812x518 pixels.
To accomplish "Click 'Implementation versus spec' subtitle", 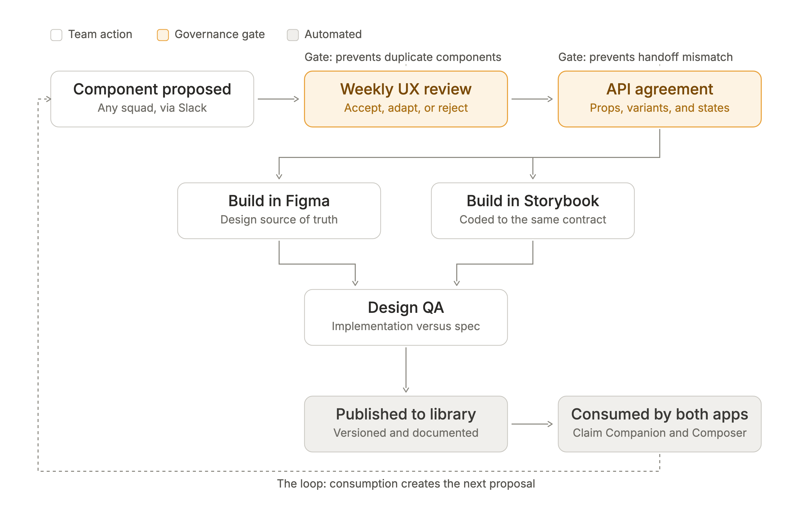I will [406, 326].
